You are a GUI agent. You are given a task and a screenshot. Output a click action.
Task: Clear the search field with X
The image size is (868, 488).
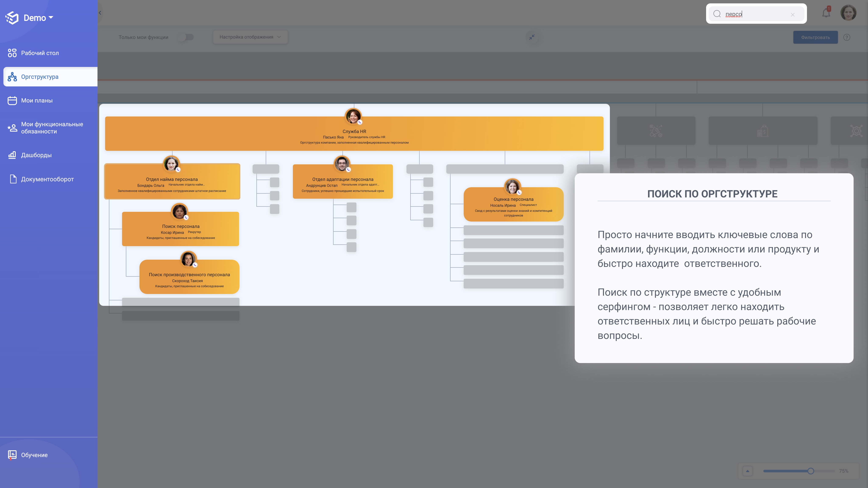(x=793, y=14)
